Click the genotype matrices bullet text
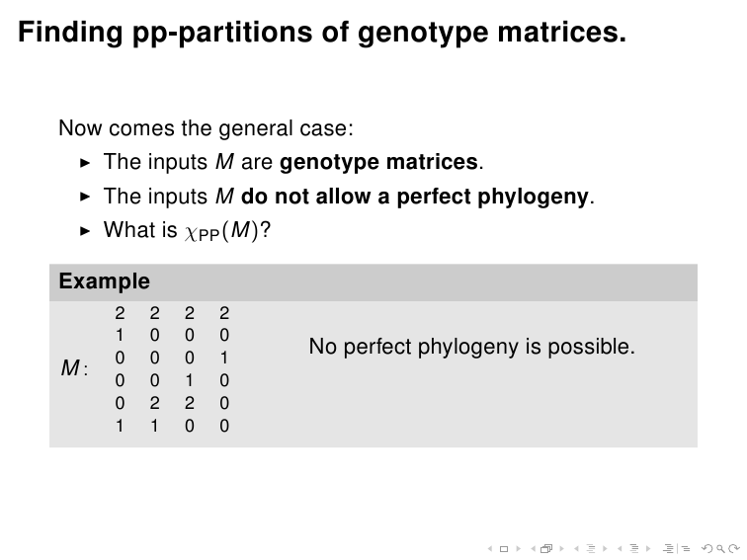747x560 pixels. (293, 162)
